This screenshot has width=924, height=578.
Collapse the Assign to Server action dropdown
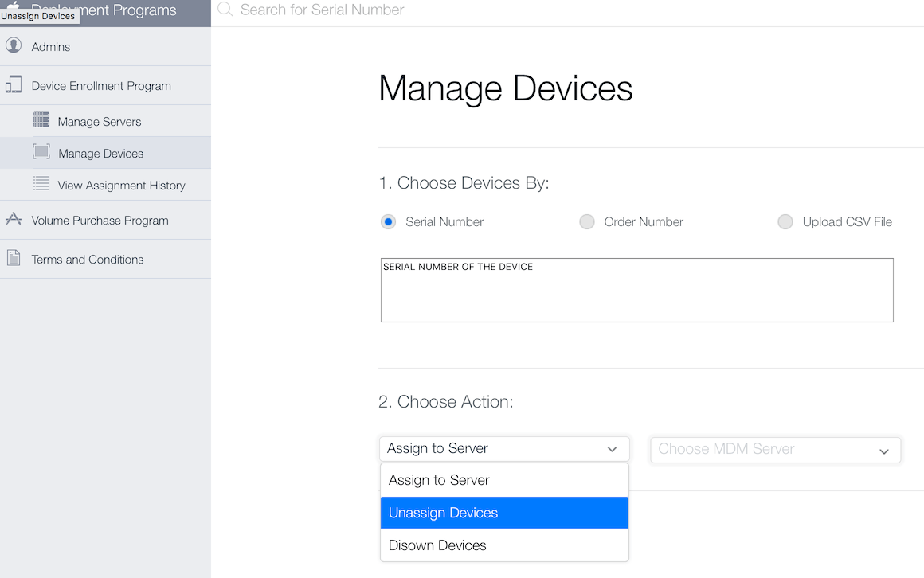click(504, 449)
